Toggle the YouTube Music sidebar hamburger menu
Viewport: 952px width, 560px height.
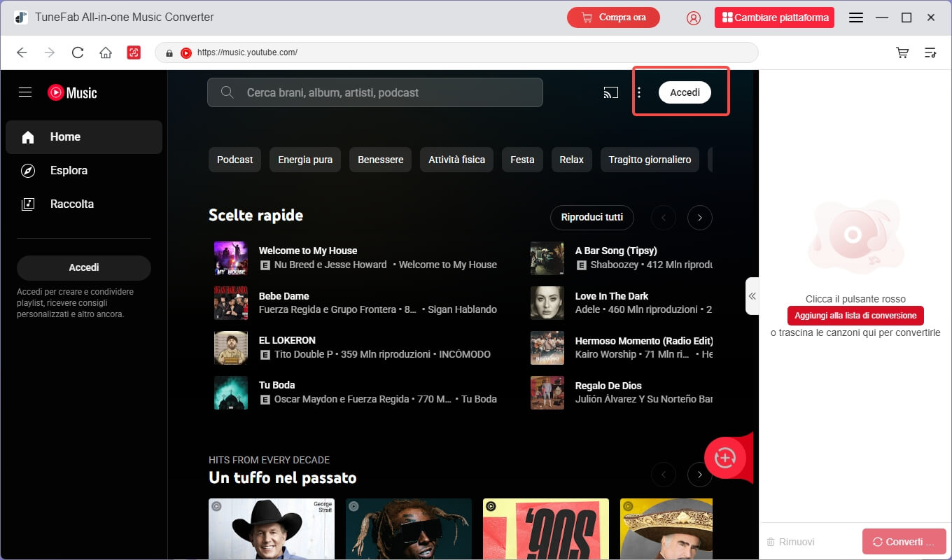point(25,92)
